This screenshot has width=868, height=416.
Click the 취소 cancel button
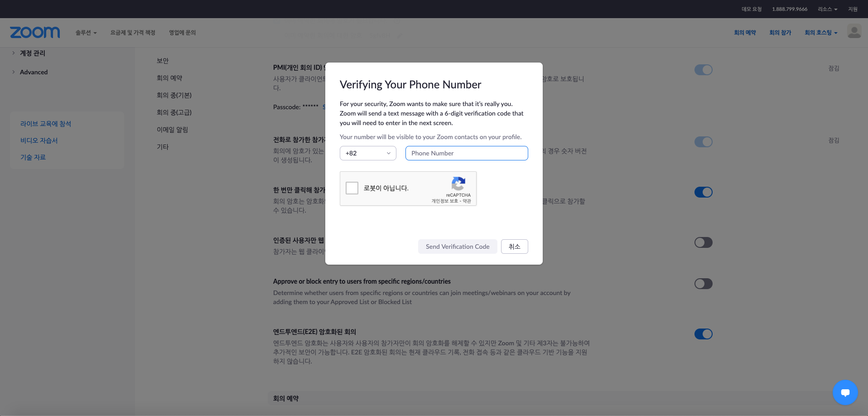[x=515, y=247]
